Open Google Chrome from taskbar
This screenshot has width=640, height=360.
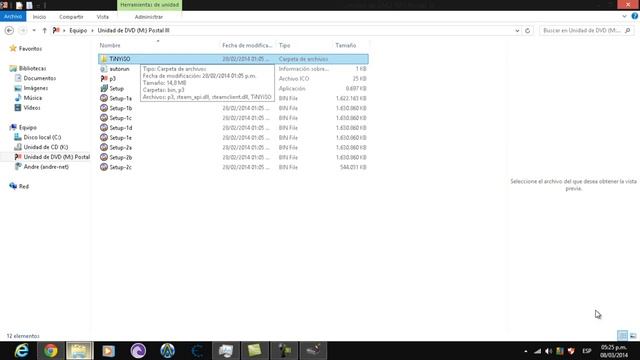(x=51, y=351)
